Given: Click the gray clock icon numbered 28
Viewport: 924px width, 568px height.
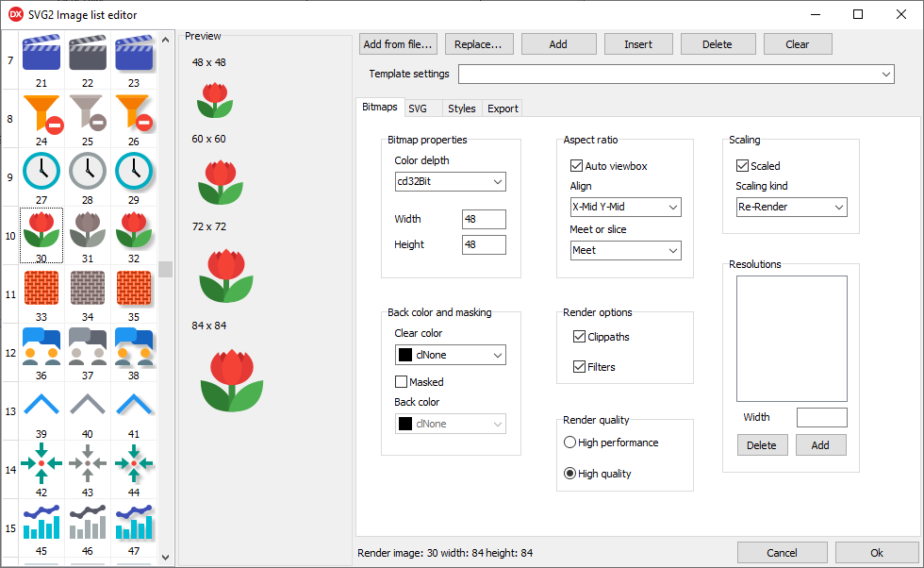Looking at the screenshot, I should (88, 171).
